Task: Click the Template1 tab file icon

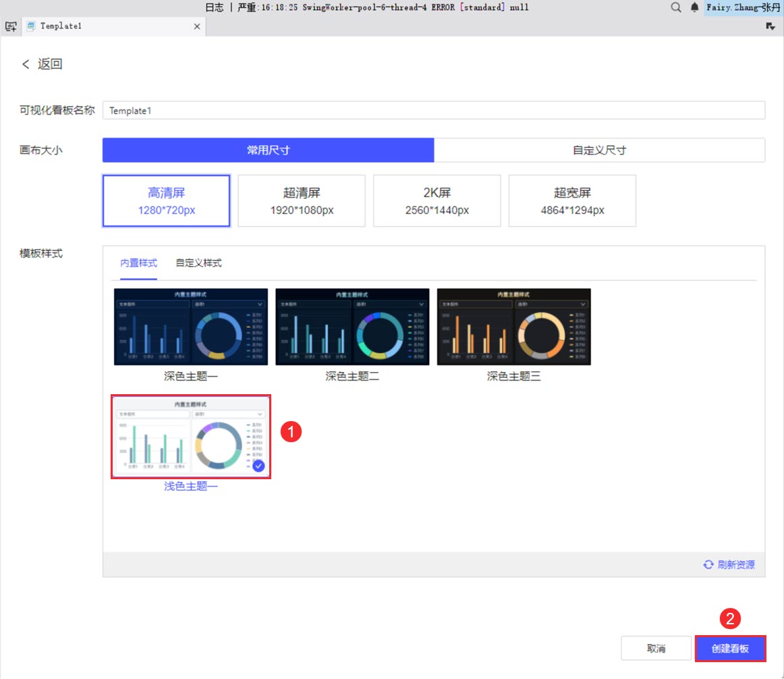Action: (x=31, y=26)
